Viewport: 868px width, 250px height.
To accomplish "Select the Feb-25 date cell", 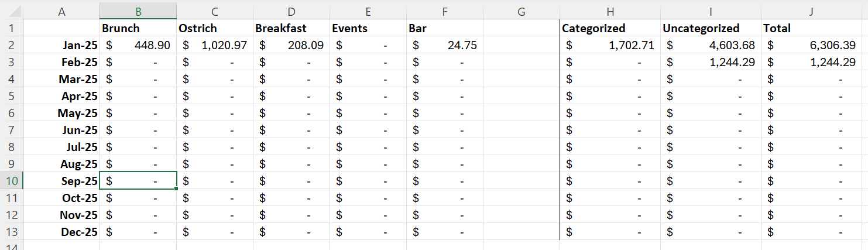I will coord(61,62).
